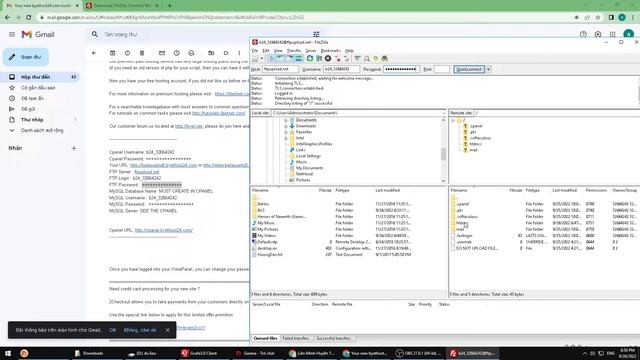This screenshot has width=640, height=360.
Task: Click the Username input field
Action: (341, 69)
